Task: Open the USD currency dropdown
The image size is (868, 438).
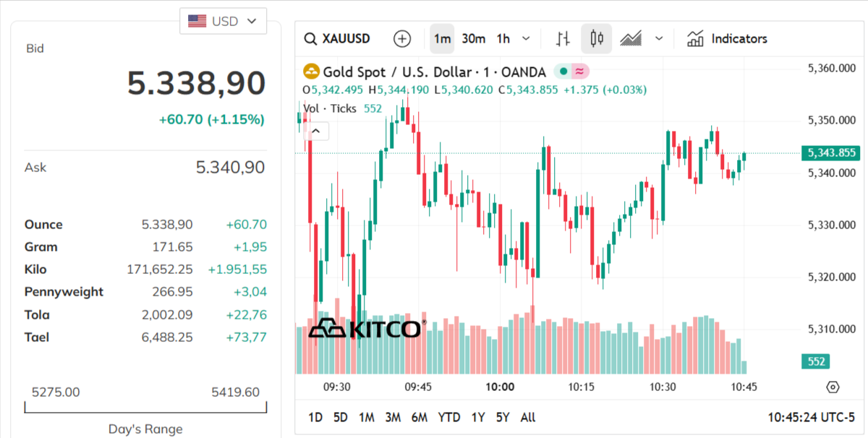Action: tap(223, 21)
